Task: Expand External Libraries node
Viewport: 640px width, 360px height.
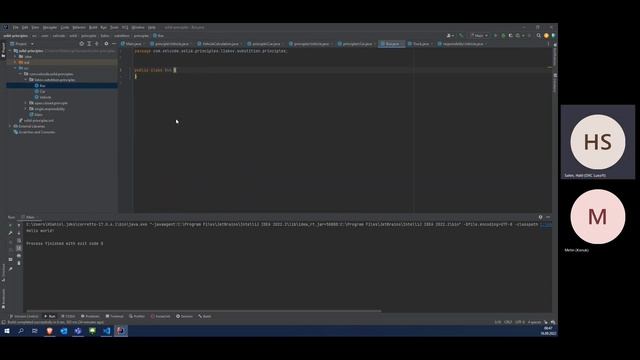Action: pyautogui.click(x=11, y=127)
